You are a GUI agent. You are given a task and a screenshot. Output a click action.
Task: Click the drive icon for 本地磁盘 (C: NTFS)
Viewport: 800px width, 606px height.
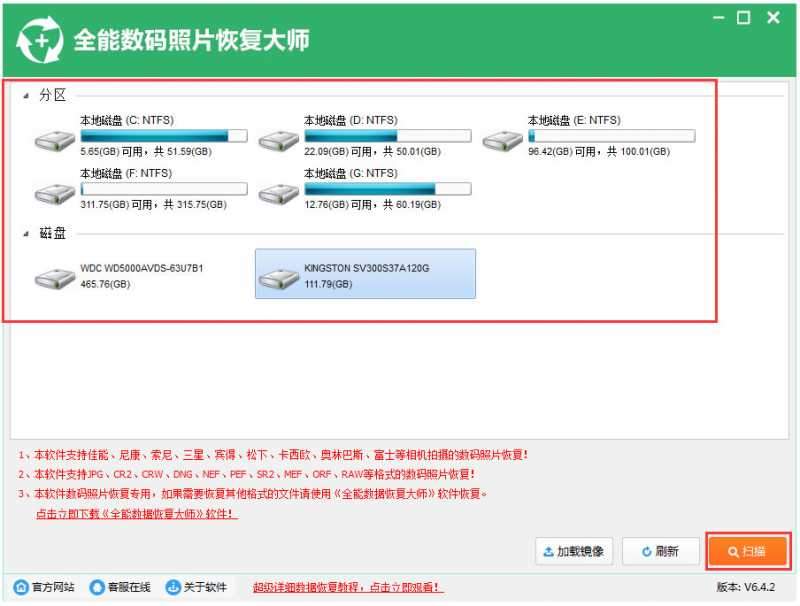tap(54, 139)
